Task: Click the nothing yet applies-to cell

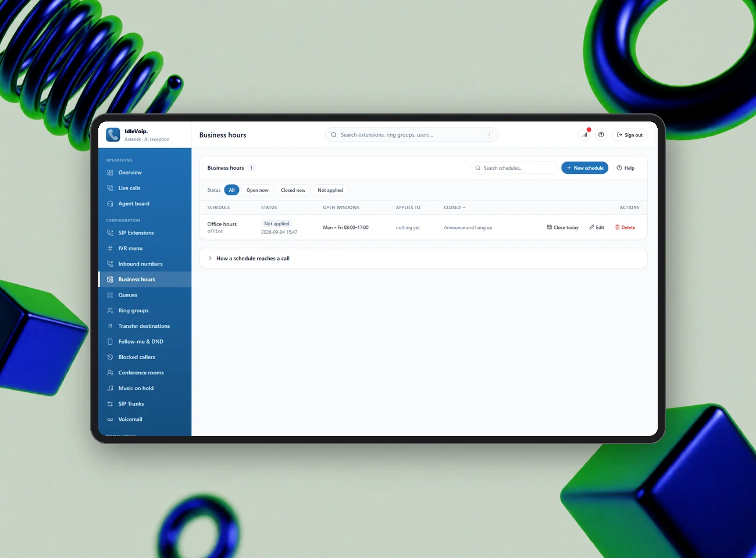Action: 408,228
